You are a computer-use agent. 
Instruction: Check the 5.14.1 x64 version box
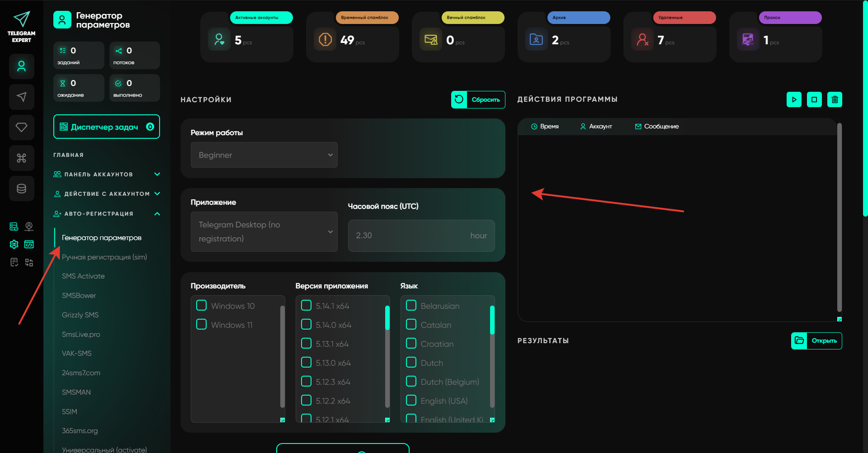(307, 306)
